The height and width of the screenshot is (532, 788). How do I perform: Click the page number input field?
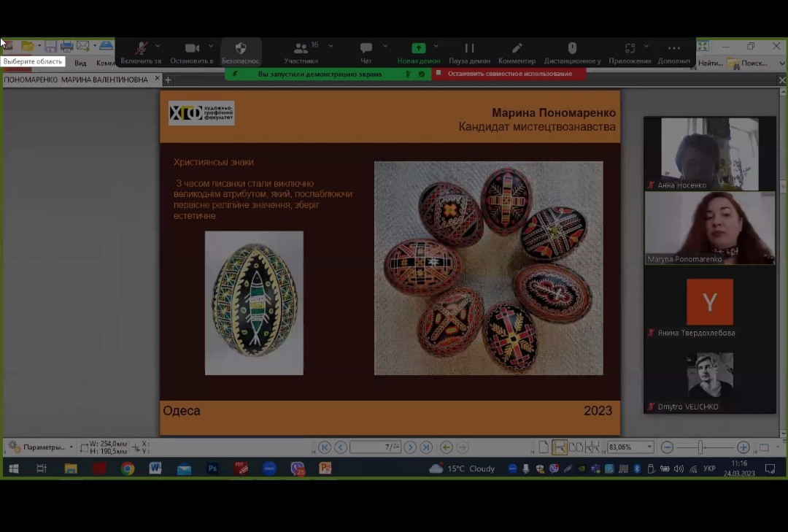coord(374,447)
